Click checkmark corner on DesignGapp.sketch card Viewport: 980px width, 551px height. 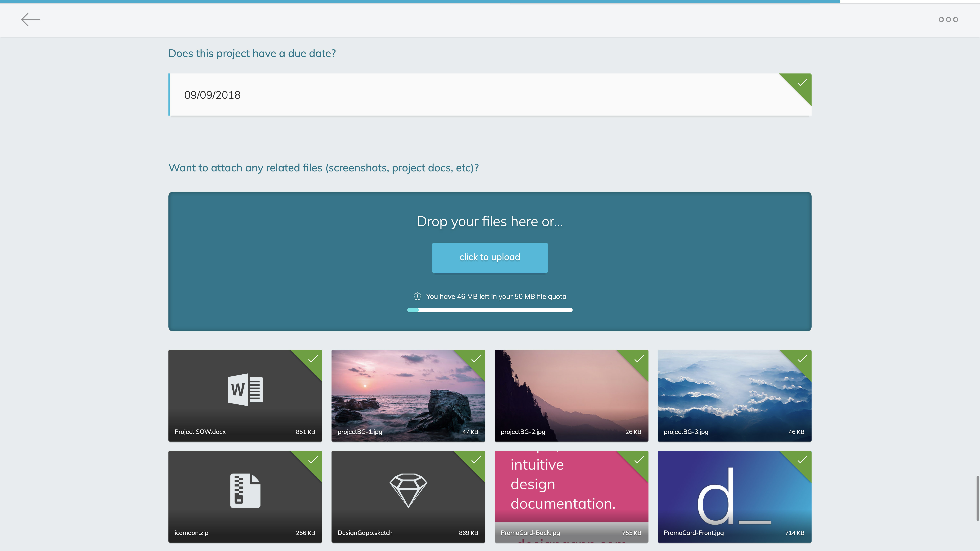coord(475,460)
